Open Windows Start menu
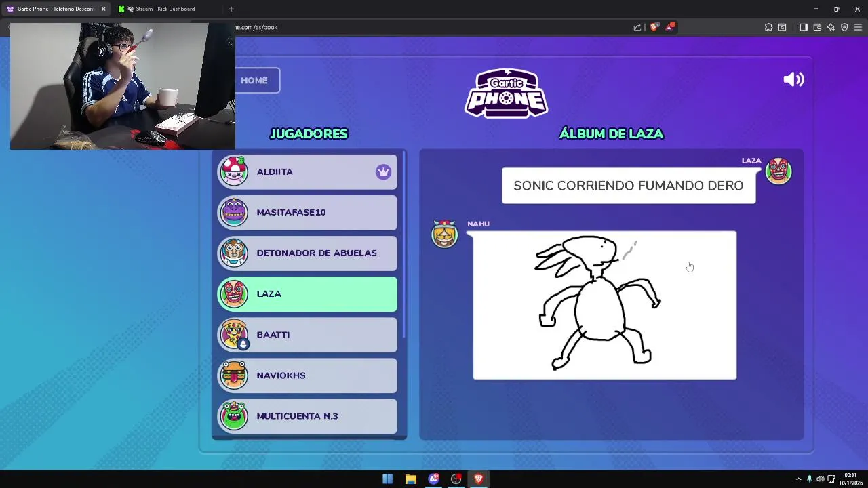This screenshot has height=488, width=868. [x=387, y=479]
